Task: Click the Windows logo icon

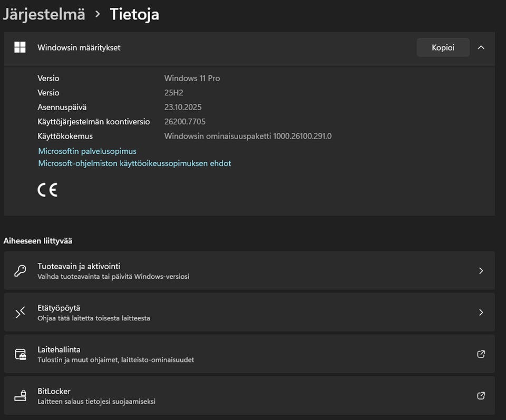Action: [20, 47]
